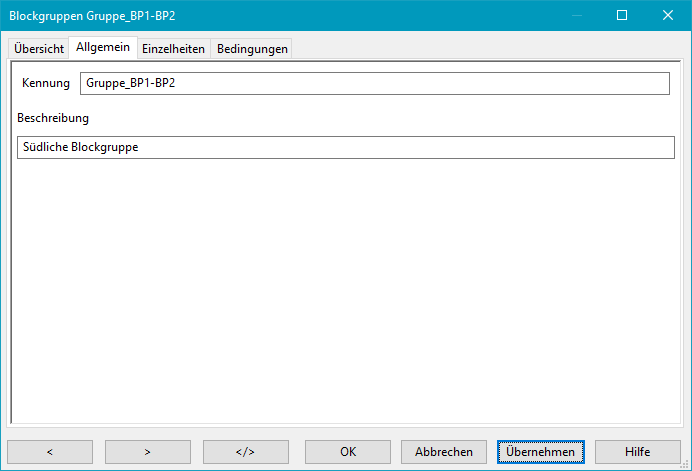Apply changes with Übernehmen
Screen dimensions: 692x471
tap(540, 451)
